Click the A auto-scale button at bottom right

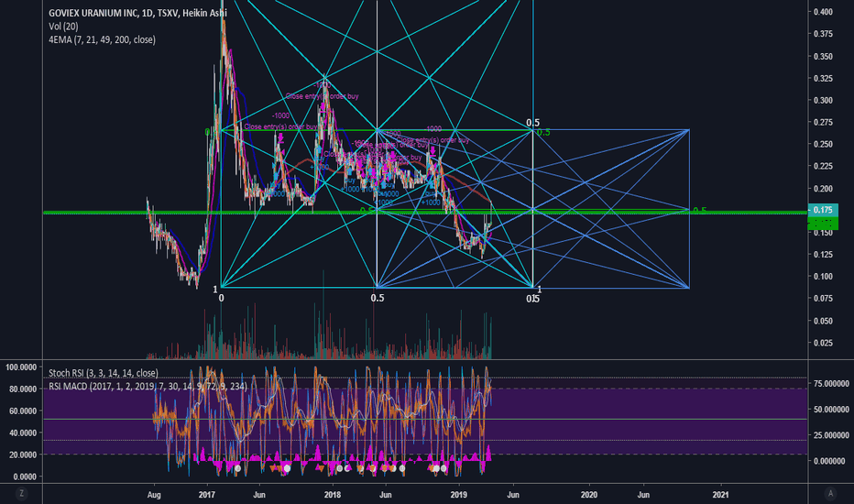click(830, 494)
